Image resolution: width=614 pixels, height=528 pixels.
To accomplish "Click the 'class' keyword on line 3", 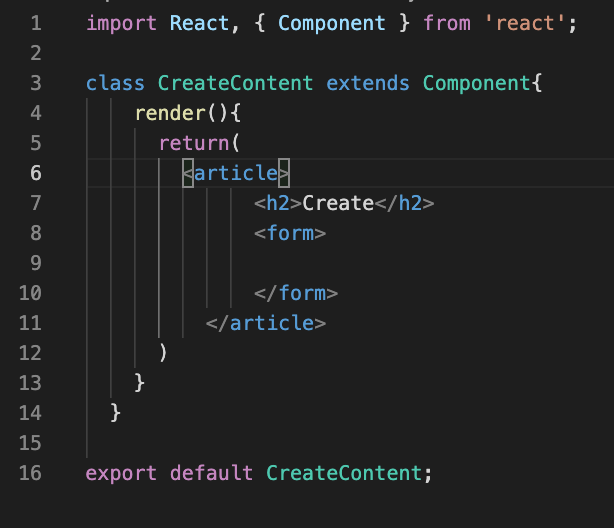I will coord(115,83).
